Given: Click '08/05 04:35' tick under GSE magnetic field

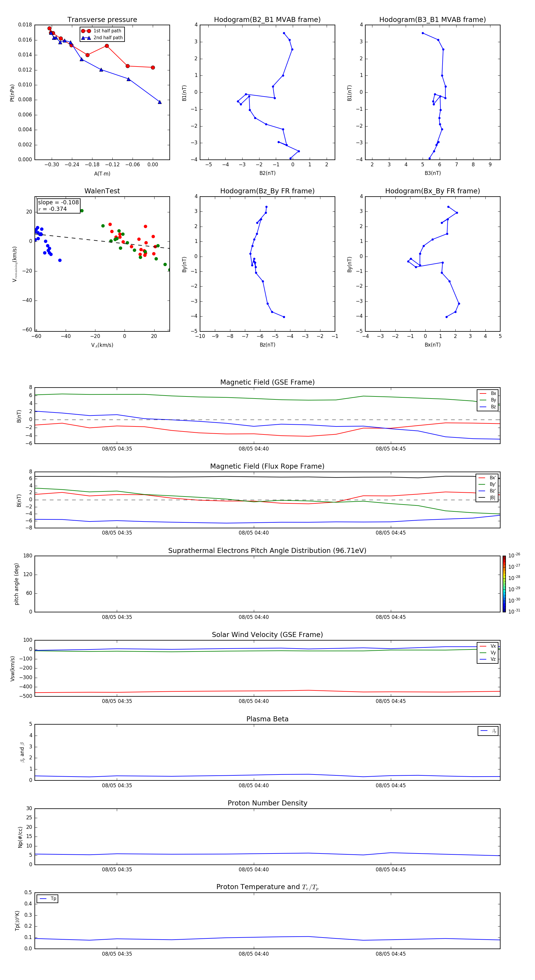Looking at the screenshot, I should tap(117, 449).
